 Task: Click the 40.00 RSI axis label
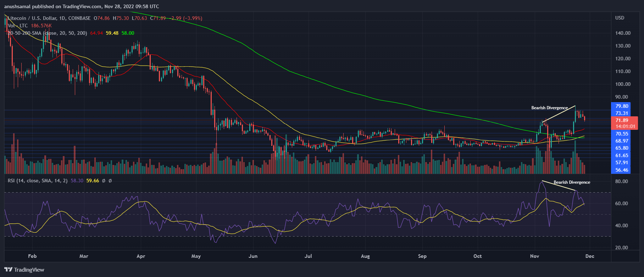point(622,226)
